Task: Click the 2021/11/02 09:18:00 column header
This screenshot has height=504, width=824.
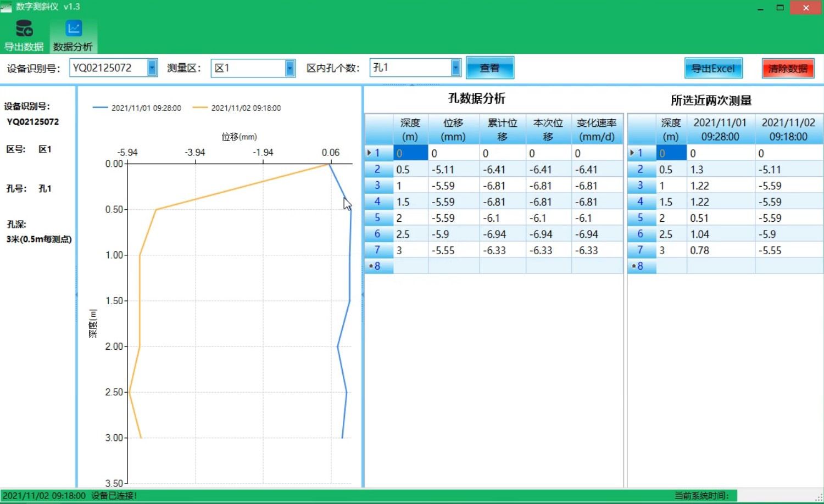Action: click(788, 130)
